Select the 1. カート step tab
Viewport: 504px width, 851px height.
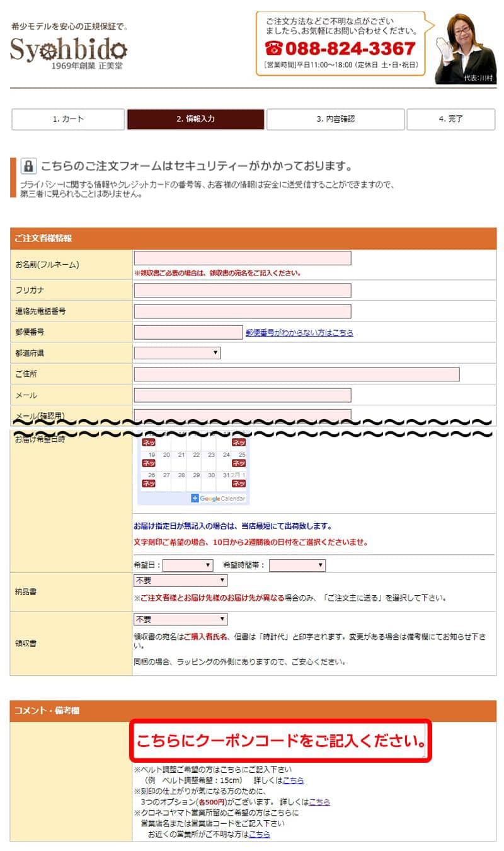point(68,119)
